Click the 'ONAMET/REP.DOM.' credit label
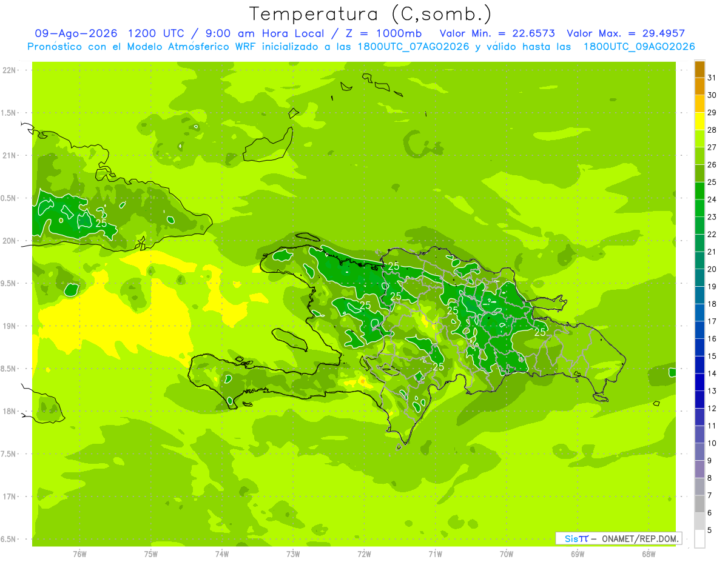The height and width of the screenshot is (562, 728). pos(641,538)
